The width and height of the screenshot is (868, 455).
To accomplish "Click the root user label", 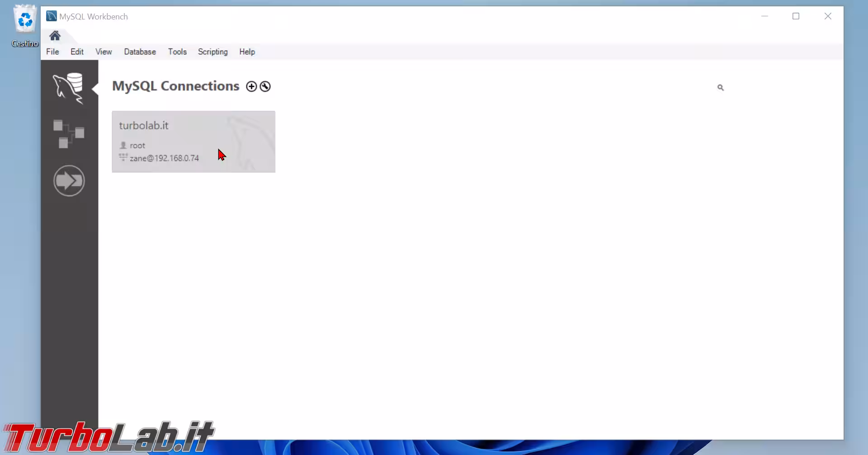I will coord(137,146).
